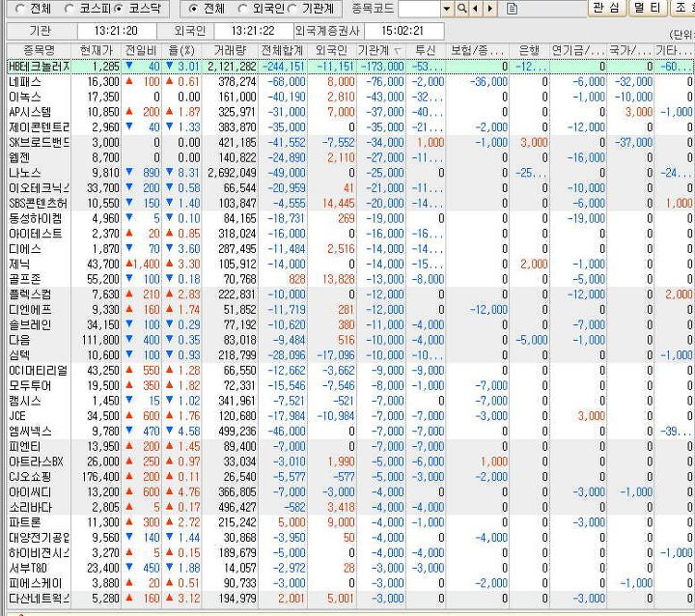This screenshot has height=616, width=695.
Task: Select the 플렉스컴 stock row
Action: [x=350, y=294]
